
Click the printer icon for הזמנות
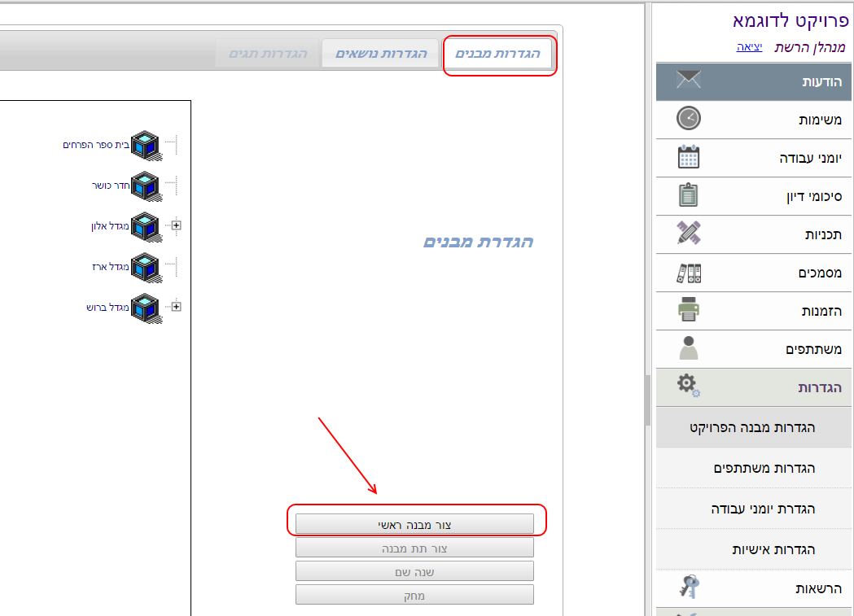pyautogui.click(x=689, y=310)
